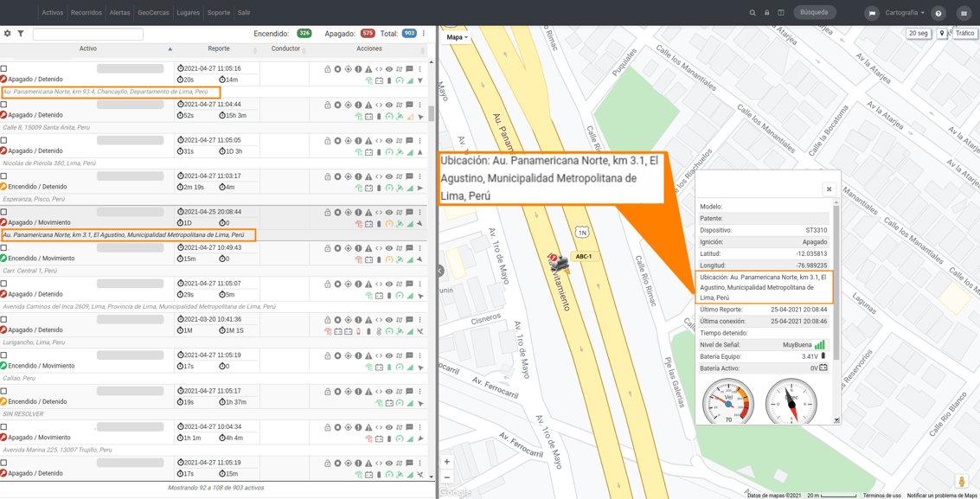Zoom in the map with plus button
980x499 pixels.
point(447,462)
